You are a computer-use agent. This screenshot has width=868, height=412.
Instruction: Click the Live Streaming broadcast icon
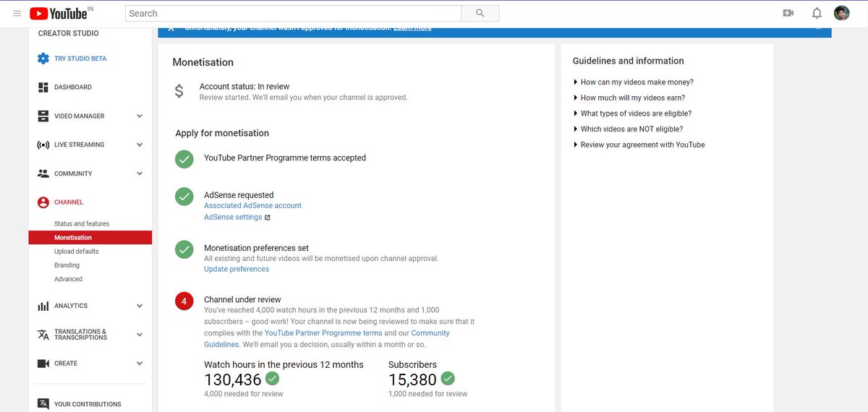coord(43,145)
